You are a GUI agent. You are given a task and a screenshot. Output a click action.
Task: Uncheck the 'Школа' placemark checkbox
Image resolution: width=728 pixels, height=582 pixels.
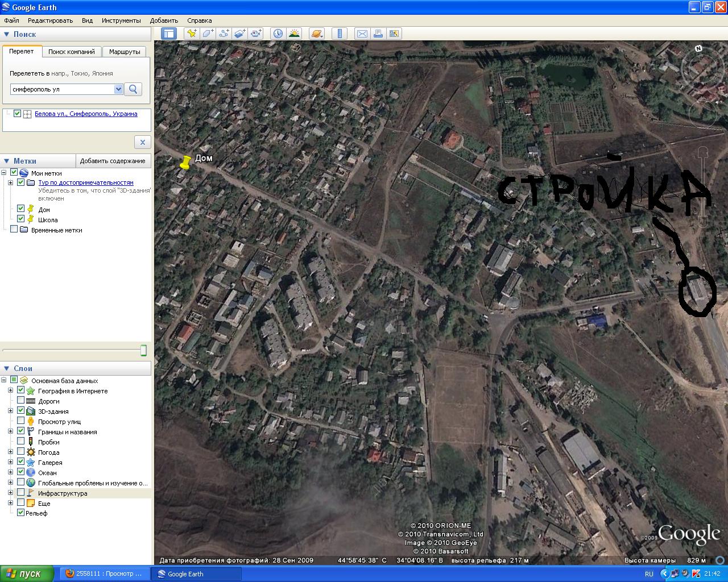click(20, 219)
